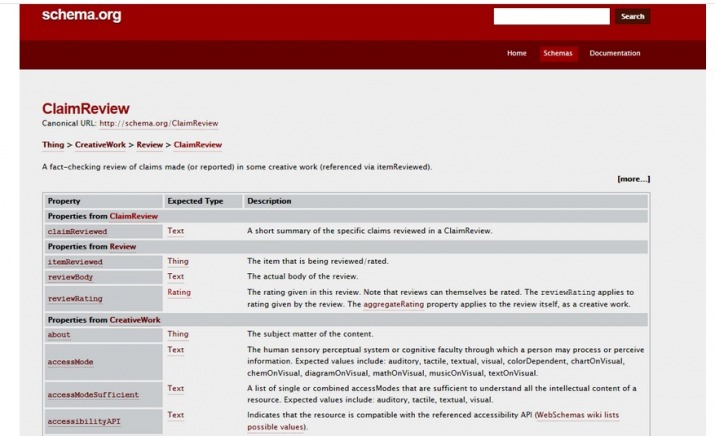Expand the [more...] link
The image size is (715, 436).
(634, 179)
